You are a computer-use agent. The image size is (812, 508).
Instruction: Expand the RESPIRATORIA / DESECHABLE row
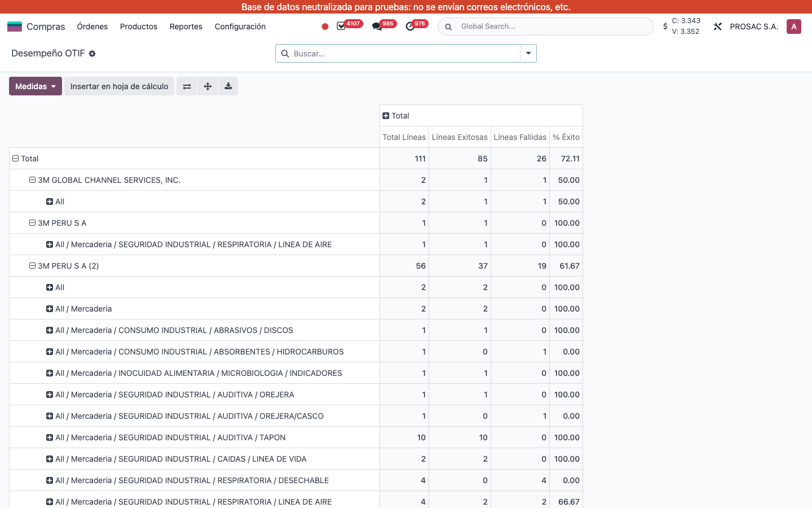[x=50, y=480]
